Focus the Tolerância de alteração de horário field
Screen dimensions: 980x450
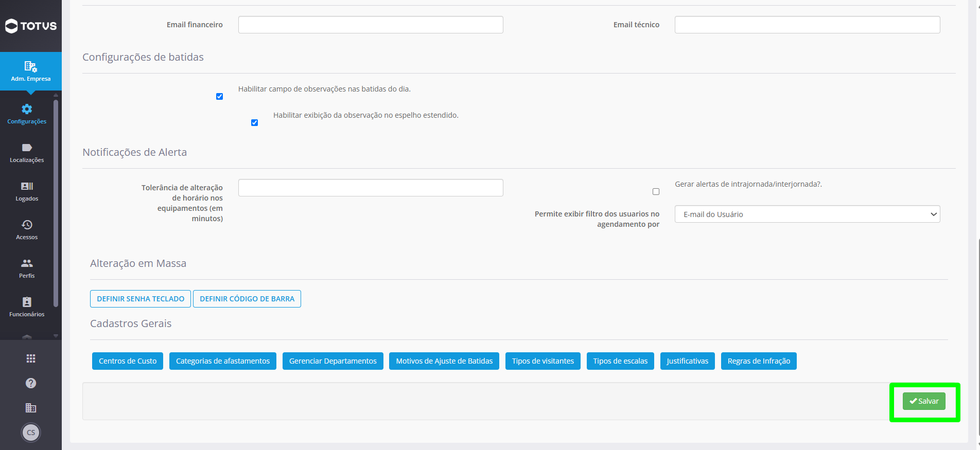(371, 188)
